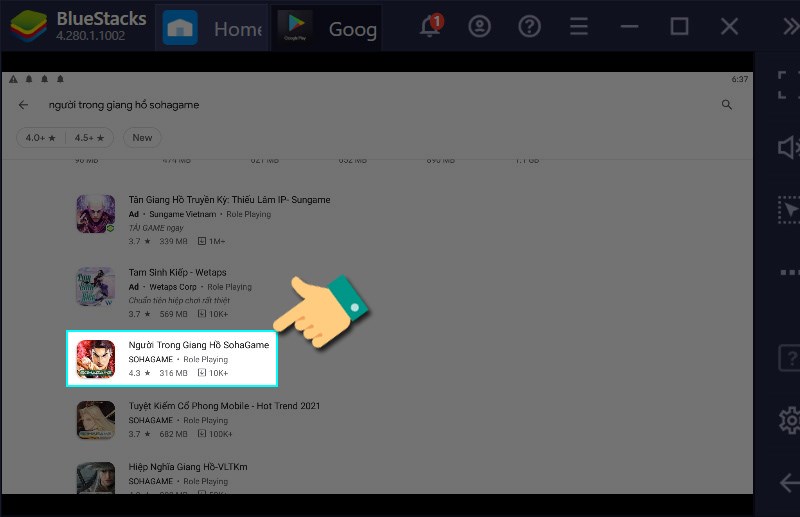This screenshot has width=800, height=517.
Task: Open BlueStacks notifications bell
Action: [431, 26]
